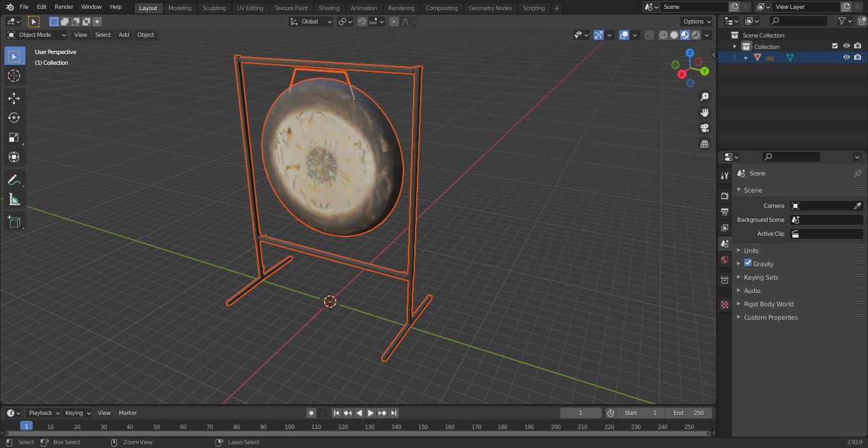This screenshot has width=868, height=448.
Task: Choose the Select Box tool
Action: (14, 56)
